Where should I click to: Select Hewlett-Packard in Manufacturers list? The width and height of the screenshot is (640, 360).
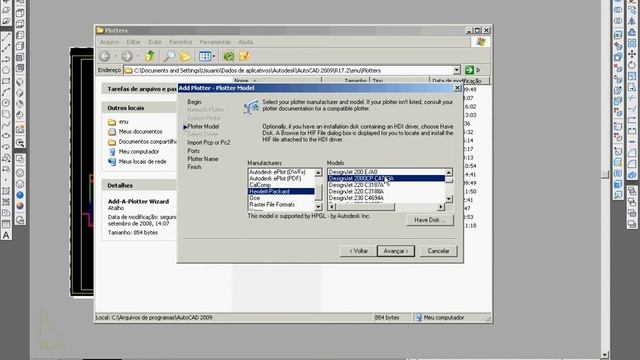281,191
